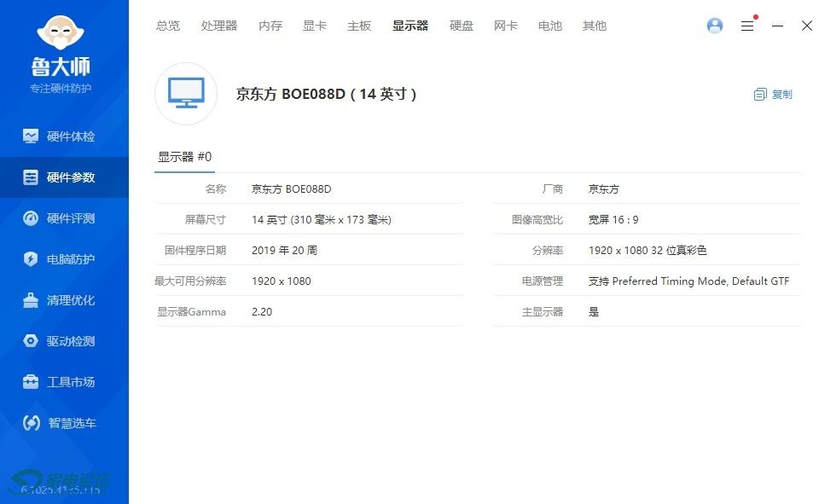Go to the 显卡 tab

click(x=315, y=26)
